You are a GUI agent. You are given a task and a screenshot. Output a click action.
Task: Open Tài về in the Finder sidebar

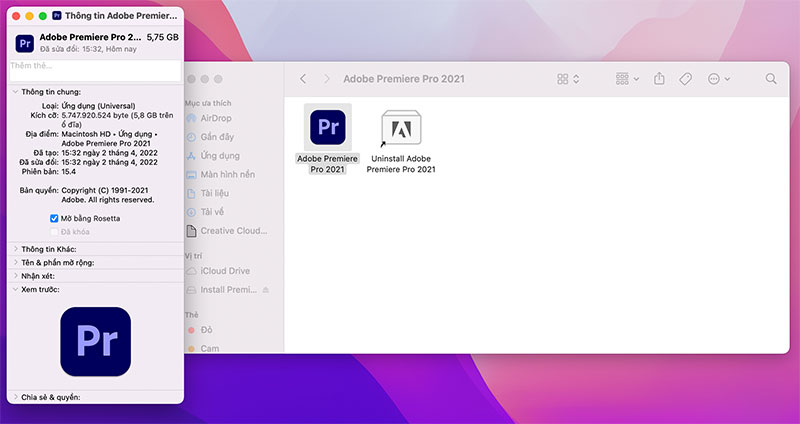[x=212, y=212]
